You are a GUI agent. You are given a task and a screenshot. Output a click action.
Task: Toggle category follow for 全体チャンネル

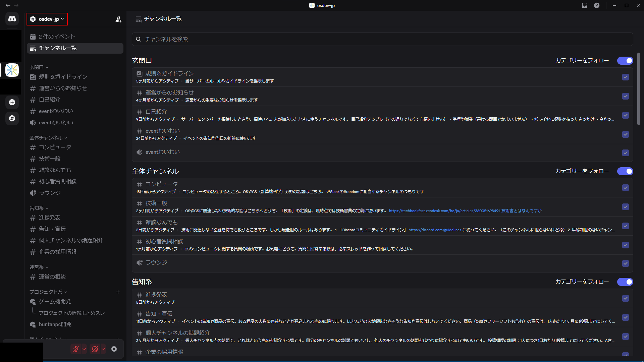pyautogui.click(x=625, y=171)
